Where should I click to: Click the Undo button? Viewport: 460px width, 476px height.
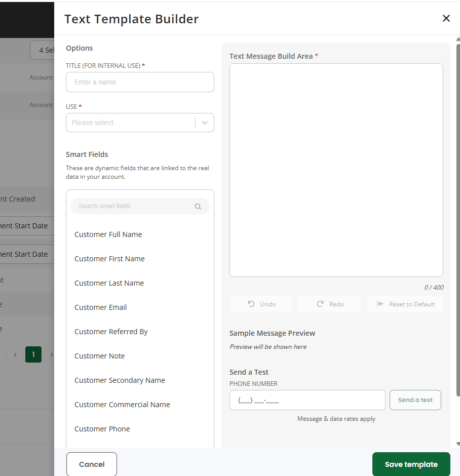261,304
